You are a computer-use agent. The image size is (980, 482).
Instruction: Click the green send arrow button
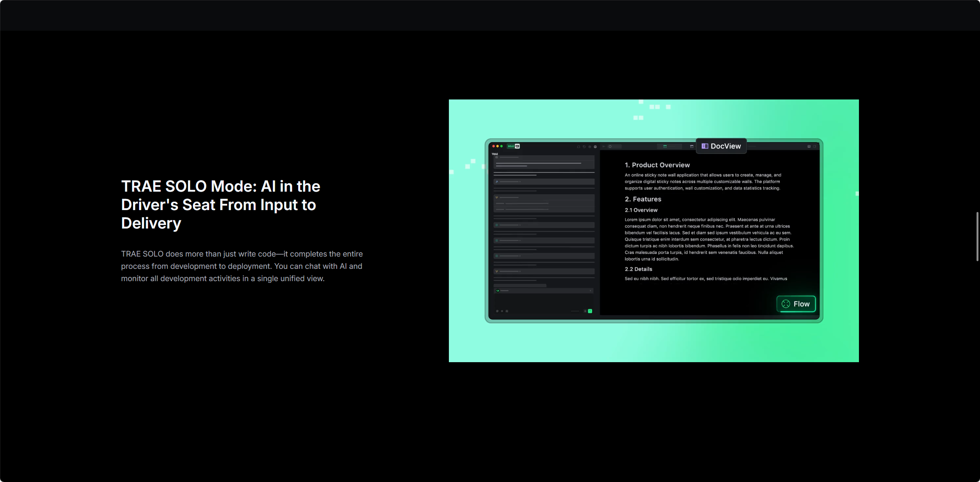(x=590, y=311)
